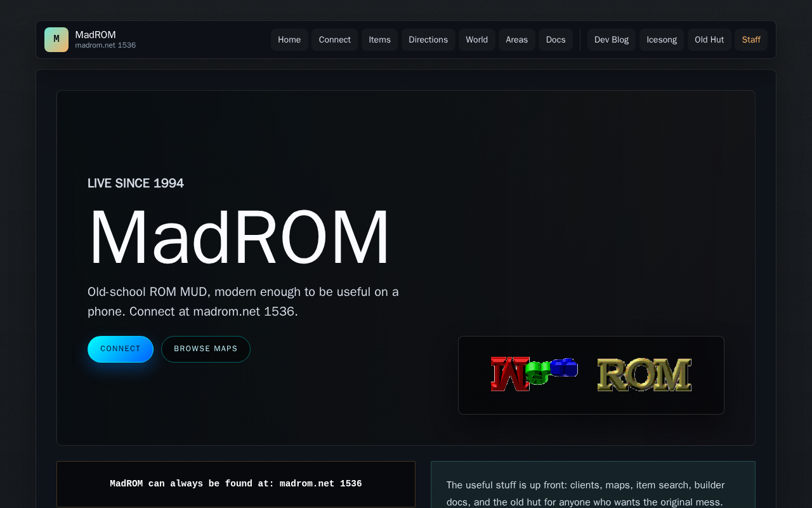Click the large MadROM hero heading
The width and height of the screenshot is (812, 508).
click(239, 237)
